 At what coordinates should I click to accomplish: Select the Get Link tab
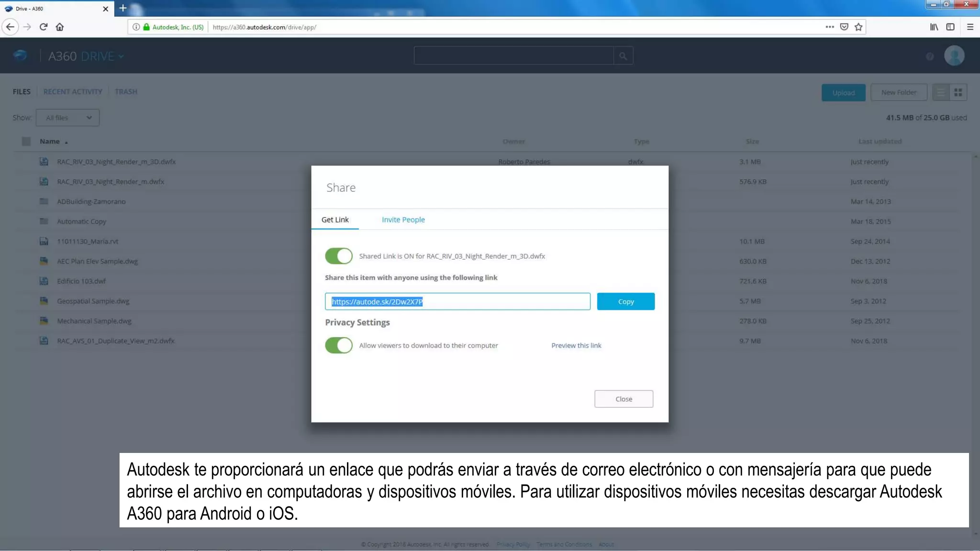335,220
